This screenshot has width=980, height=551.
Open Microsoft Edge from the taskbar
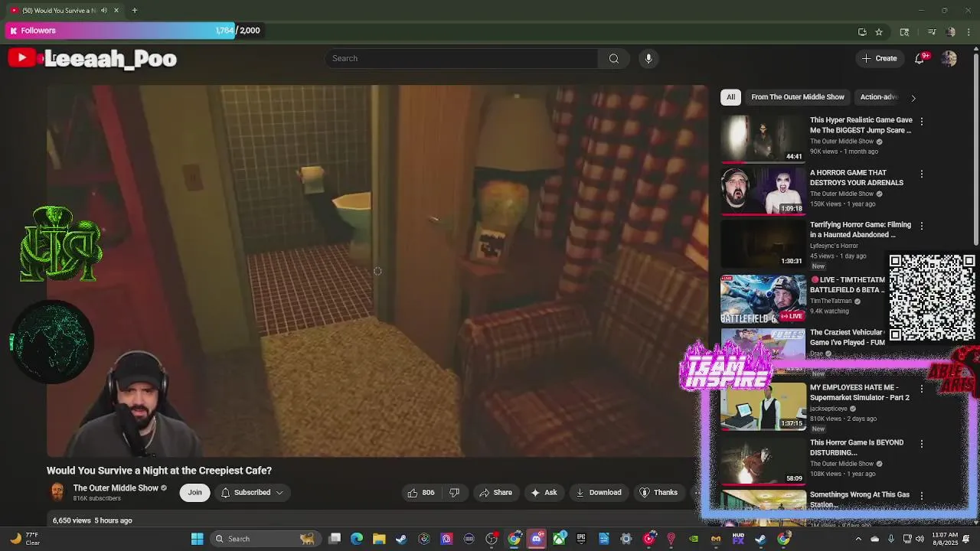(x=357, y=539)
